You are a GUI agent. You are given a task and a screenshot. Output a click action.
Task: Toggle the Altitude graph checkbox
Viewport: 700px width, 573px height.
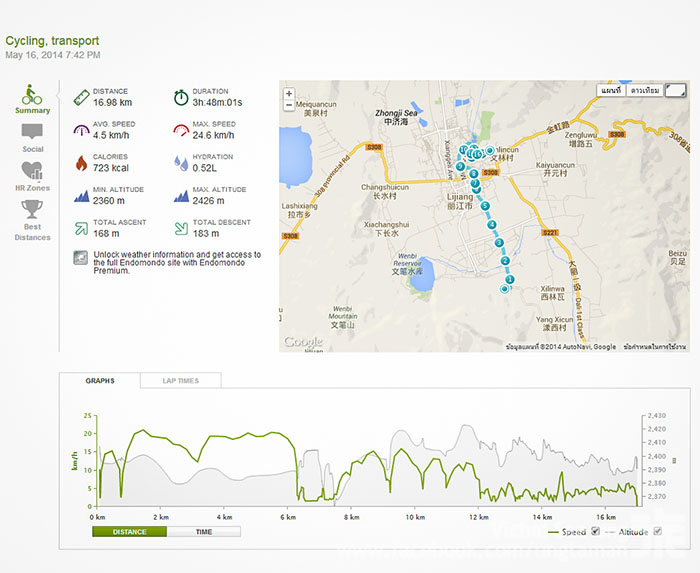pos(658,531)
